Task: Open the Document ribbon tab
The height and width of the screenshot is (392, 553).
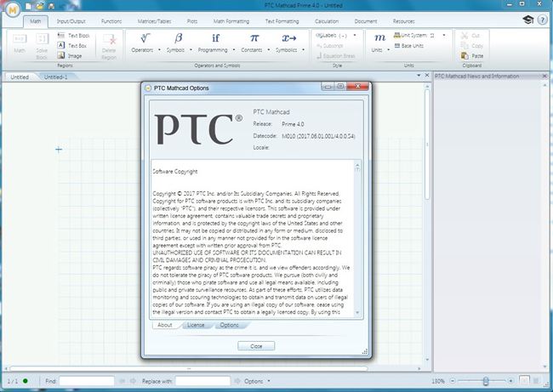Action: tap(366, 21)
